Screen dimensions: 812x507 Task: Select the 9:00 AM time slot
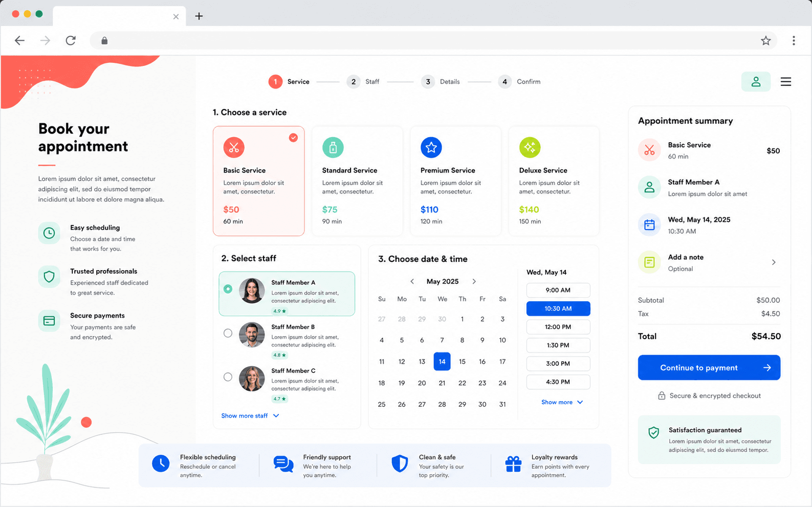tap(558, 290)
